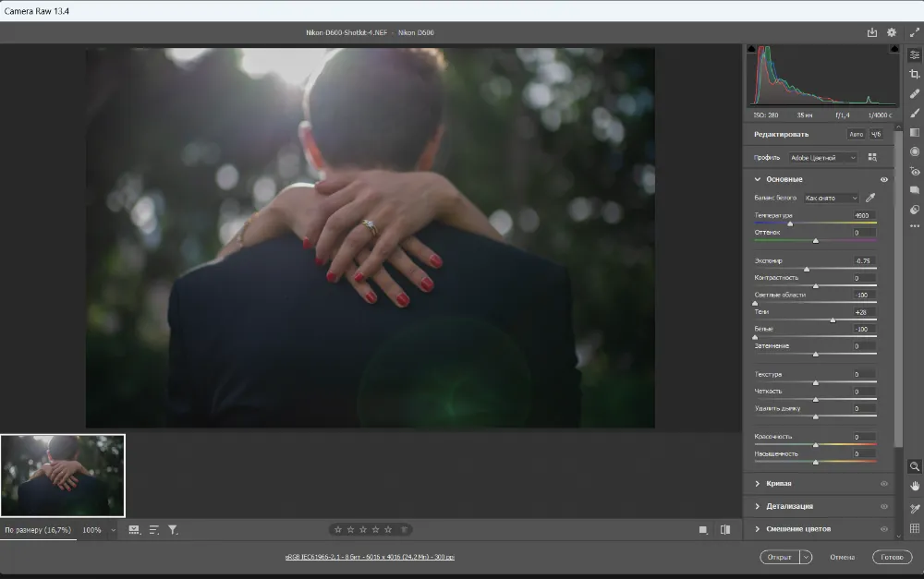Screen dimensions: 924x579
Task: Toggle before/after view icon
Action: tap(725, 529)
